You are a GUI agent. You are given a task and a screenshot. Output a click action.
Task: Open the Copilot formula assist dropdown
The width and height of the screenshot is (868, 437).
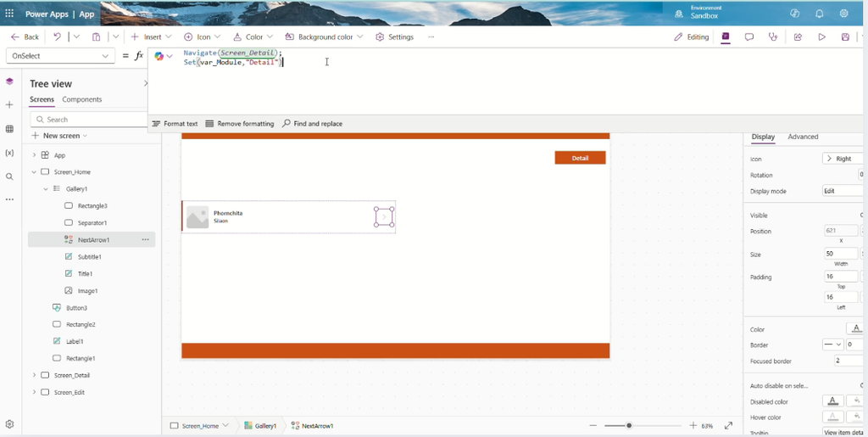tap(164, 56)
